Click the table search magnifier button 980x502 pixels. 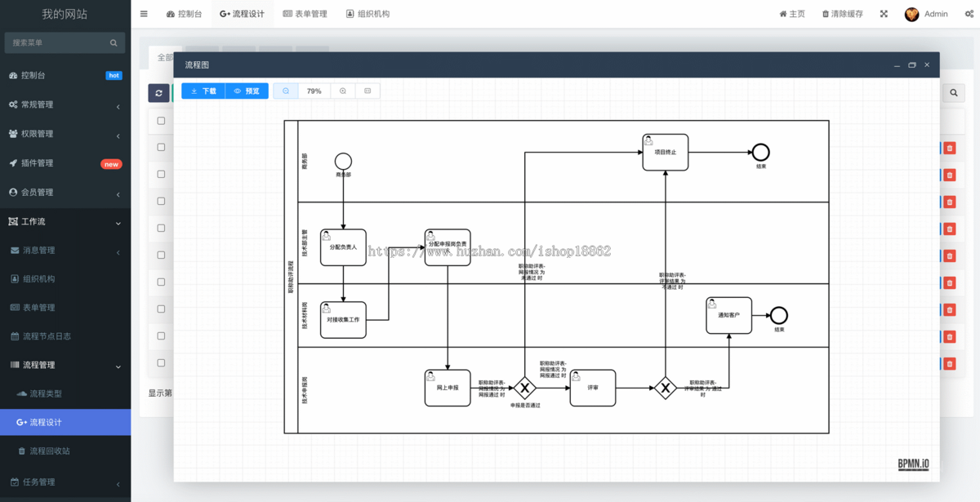click(953, 93)
